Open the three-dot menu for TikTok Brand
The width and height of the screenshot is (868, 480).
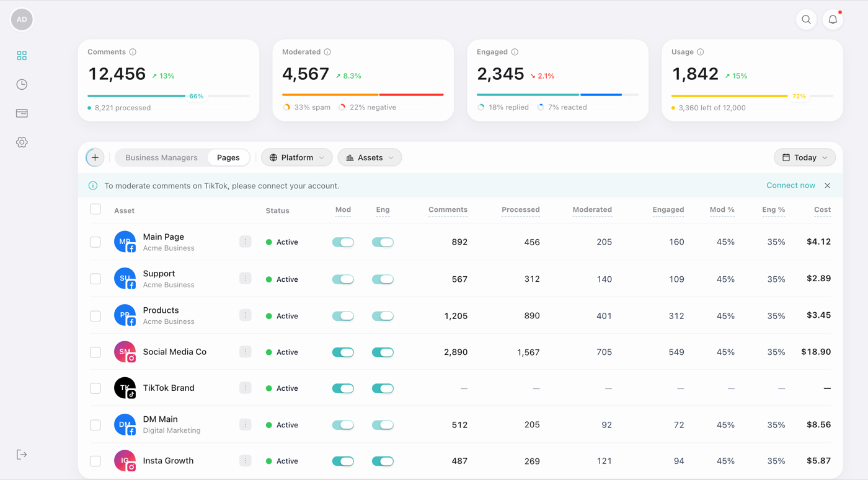(246, 388)
